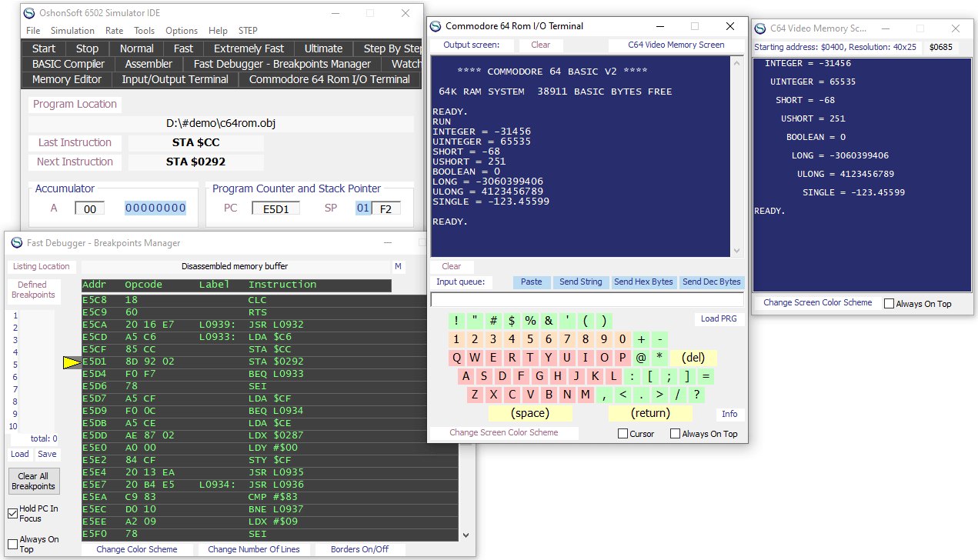Click the (return) key on the virtual keyboard
The height and width of the screenshot is (560, 978).
pos(650,413)
